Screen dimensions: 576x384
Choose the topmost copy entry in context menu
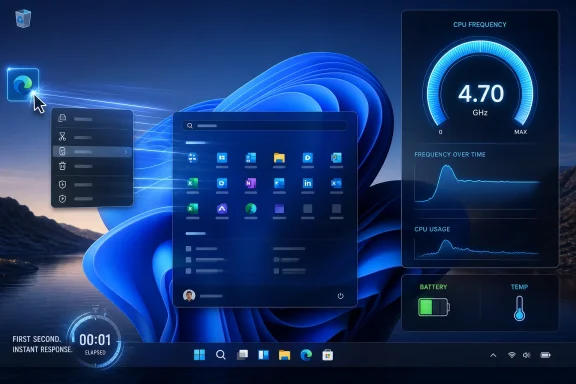point(92,119)
